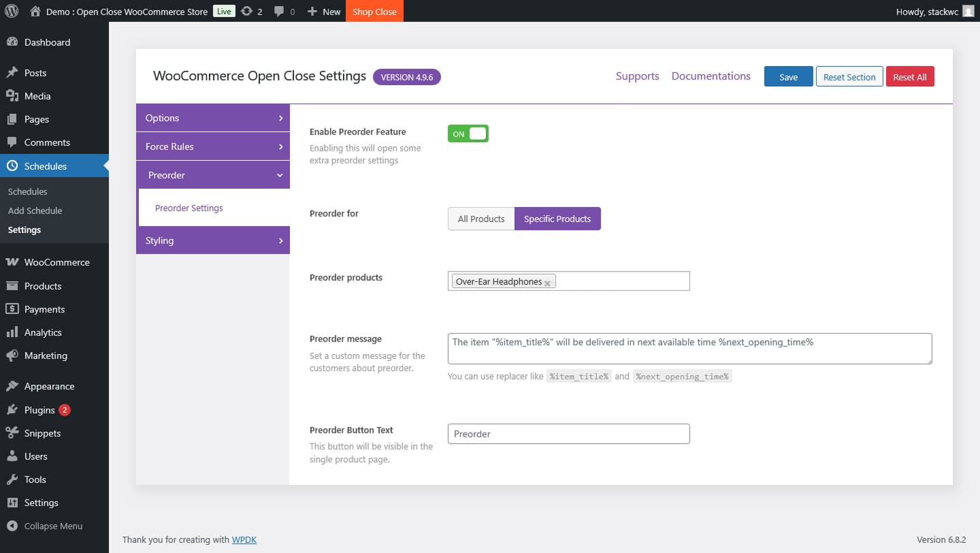Image resolution: width=980 pixels, height=553 pixels.
Task: Open the WPDK footer link
Action: coord(244,539)
